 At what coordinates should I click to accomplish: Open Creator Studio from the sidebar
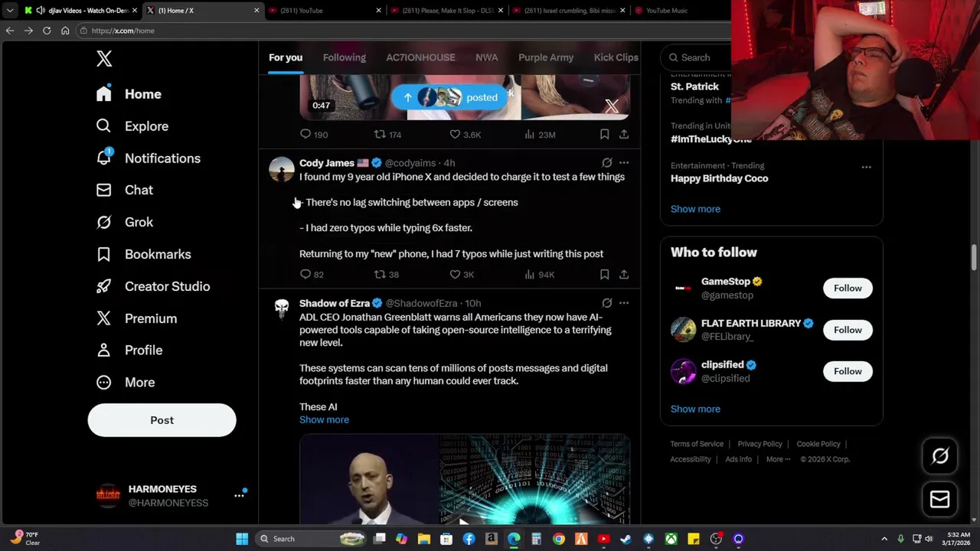pyautogui.click(x=152, y=286)
